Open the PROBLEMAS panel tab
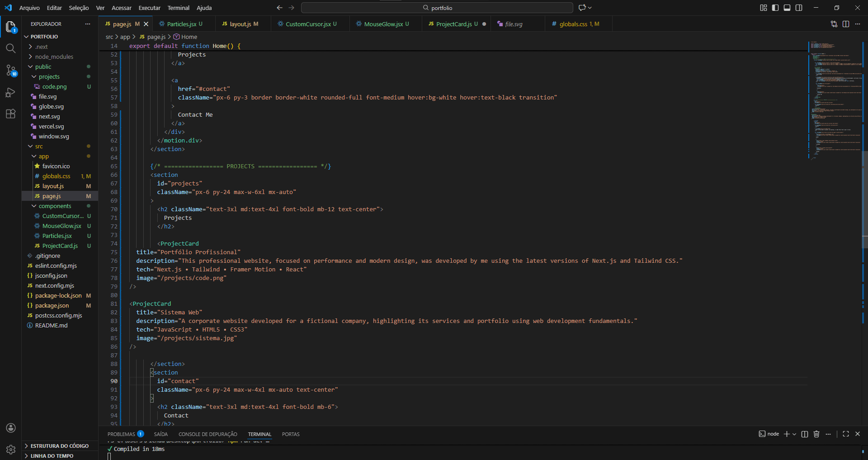The height and width of the screenshot is (460, 868). pos(121,434)
